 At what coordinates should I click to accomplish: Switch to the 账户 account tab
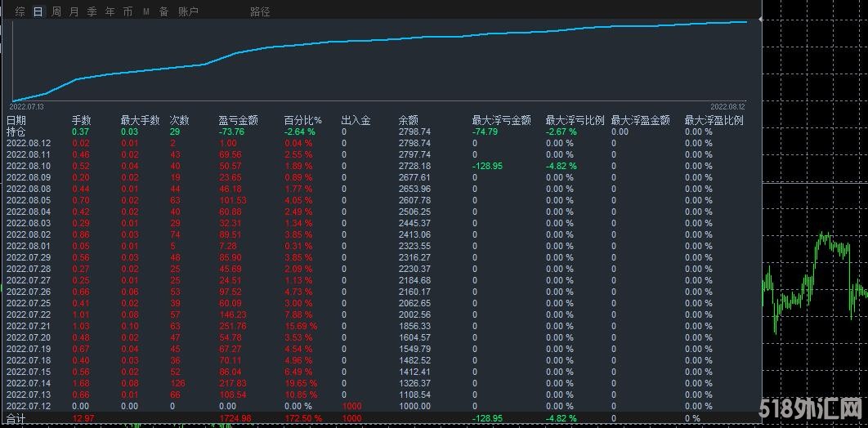coord(188,11)
